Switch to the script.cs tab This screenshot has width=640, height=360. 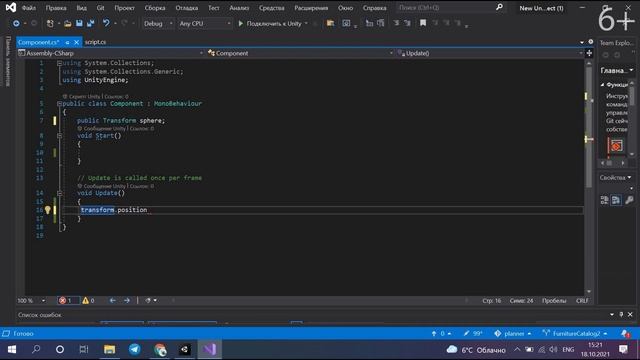[x=96, y=42]
